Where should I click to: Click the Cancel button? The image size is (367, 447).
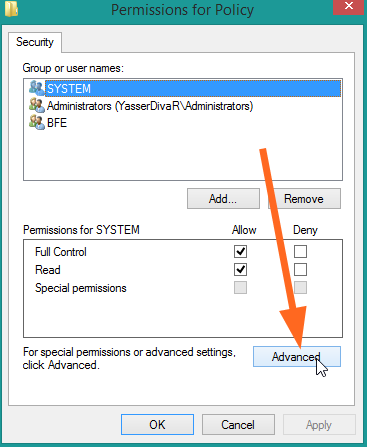[x=238, y=425]
